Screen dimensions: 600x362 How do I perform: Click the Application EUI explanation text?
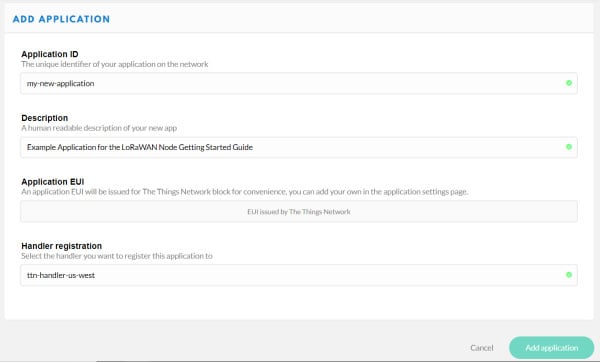click(x=245, y=192)
